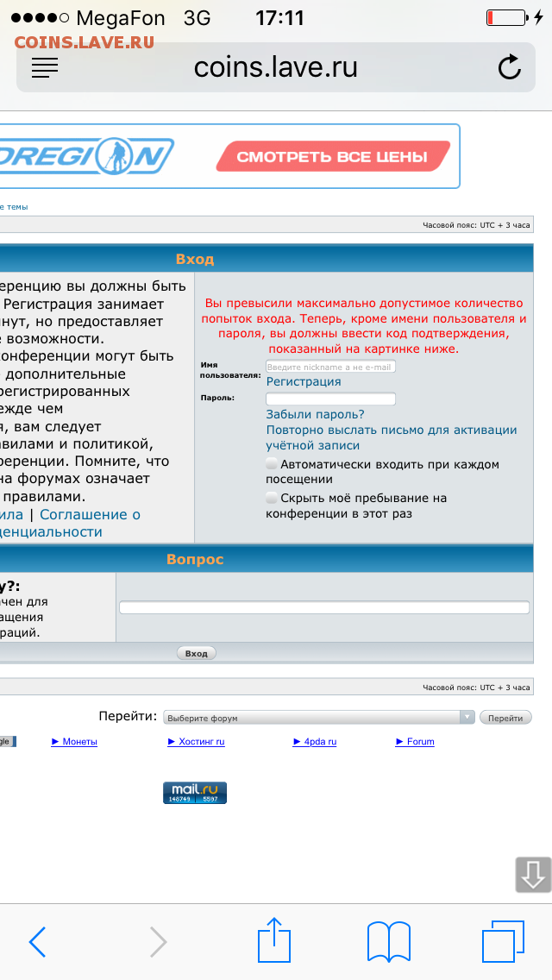
Task: Tap the battery indicator in status bar
Action: point(506,18)
